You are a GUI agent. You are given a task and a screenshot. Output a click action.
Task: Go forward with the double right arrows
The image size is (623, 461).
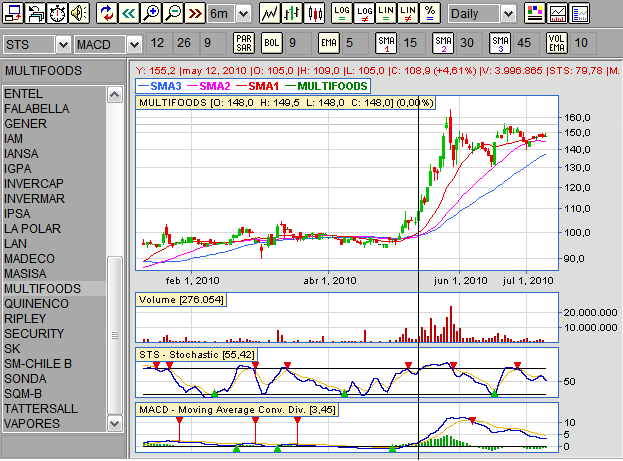coord(195,13)
